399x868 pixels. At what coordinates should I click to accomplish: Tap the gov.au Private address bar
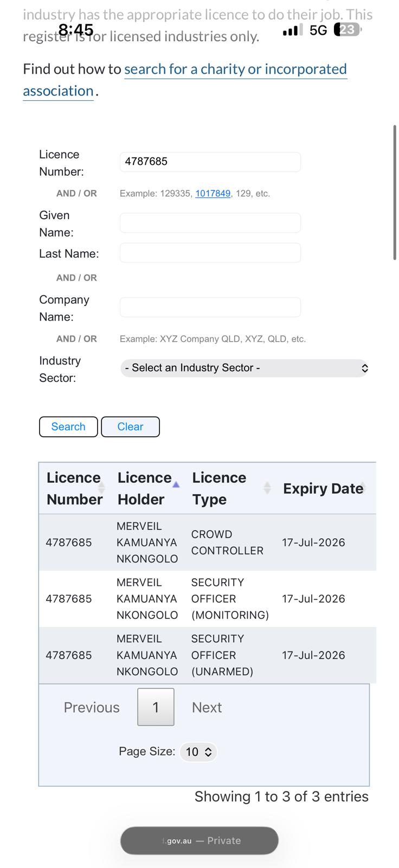[200, 840]
